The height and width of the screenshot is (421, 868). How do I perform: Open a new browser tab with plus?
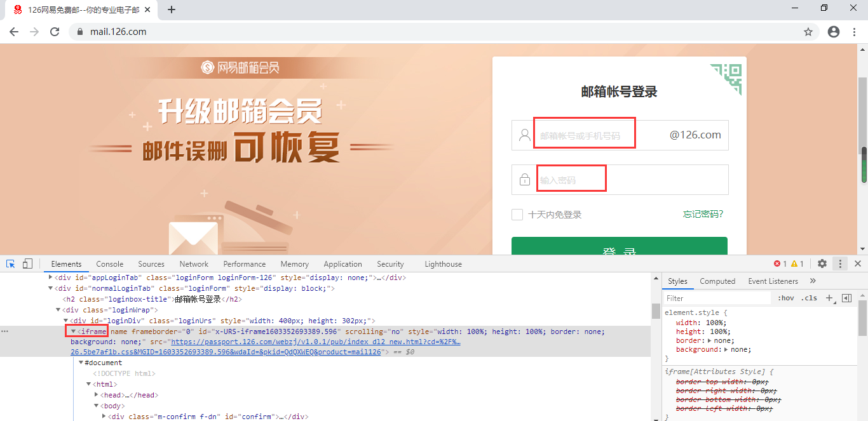coord(172,10)
